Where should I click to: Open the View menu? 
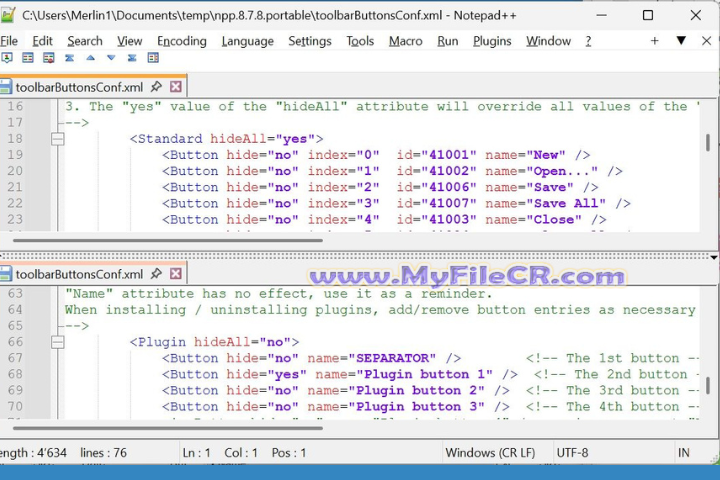[129, 41]
